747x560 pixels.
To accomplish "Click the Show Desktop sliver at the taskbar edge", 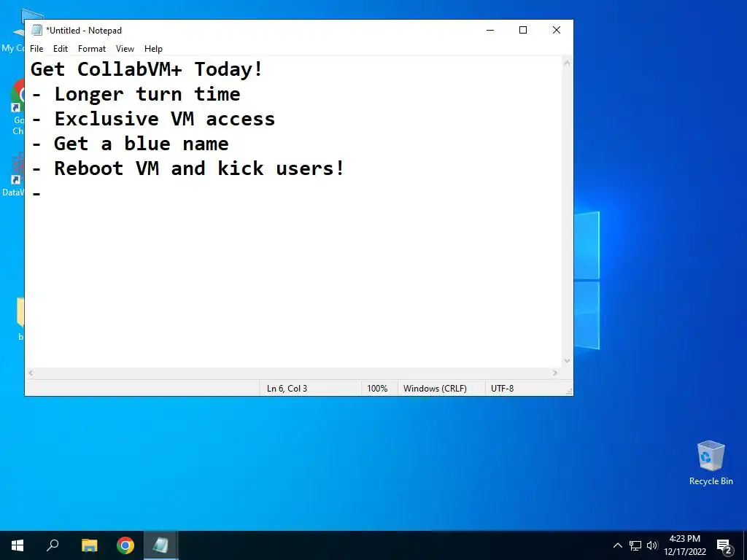I will (x=745, y=545).
